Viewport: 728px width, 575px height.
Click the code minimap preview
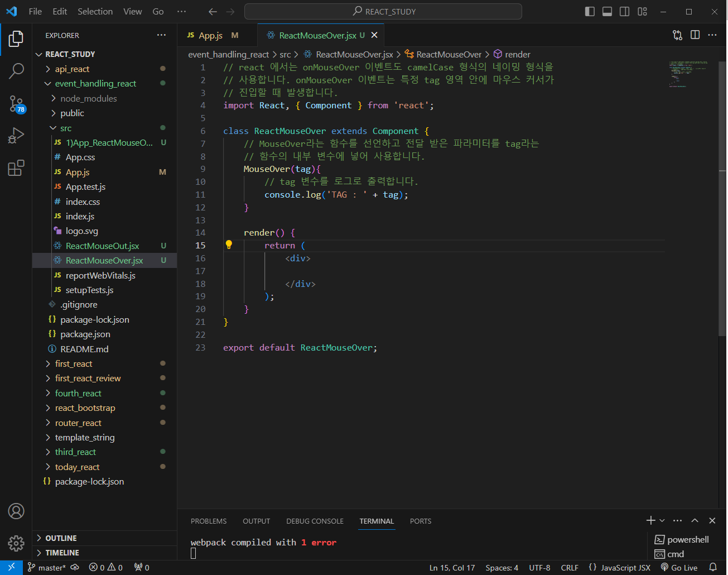689,74
